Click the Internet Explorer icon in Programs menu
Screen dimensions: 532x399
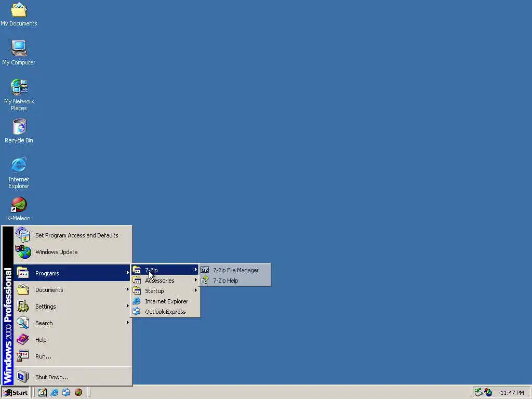137,301
